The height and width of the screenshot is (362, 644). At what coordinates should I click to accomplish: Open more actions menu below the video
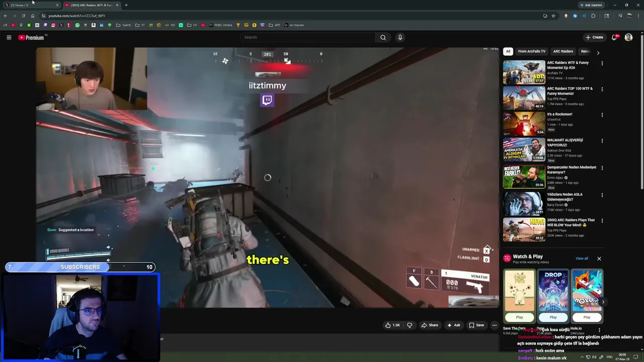click(495, 325)
